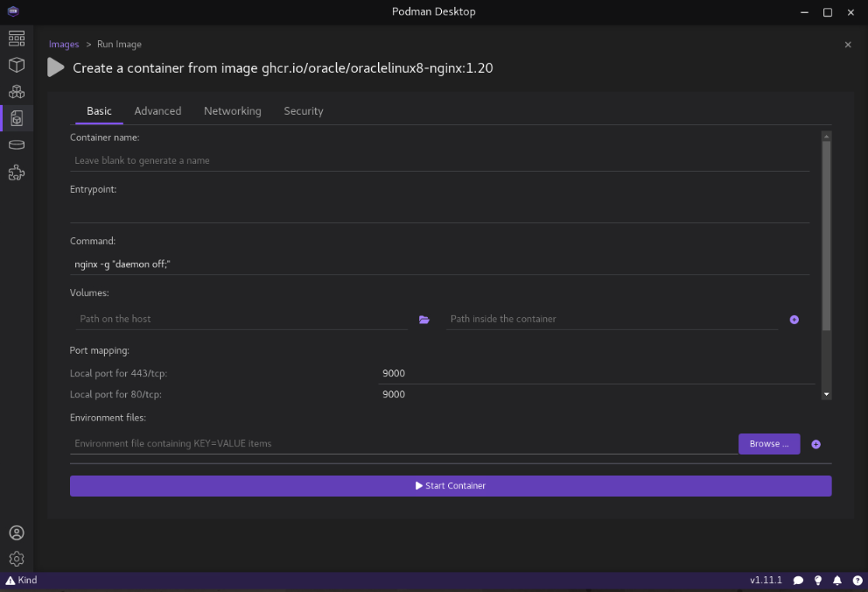Switch to the Security tab
Image resolution: width=868 pixels, height=592 pixels.
click(304, 111)
